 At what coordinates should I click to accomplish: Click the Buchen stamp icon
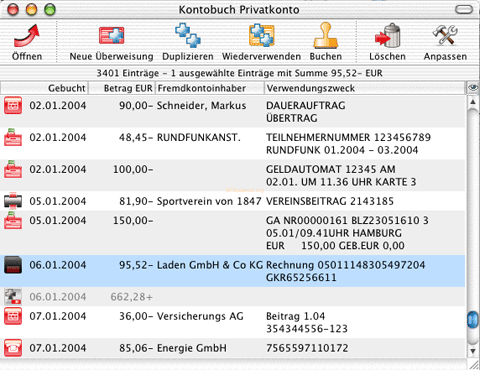(325, 35)
